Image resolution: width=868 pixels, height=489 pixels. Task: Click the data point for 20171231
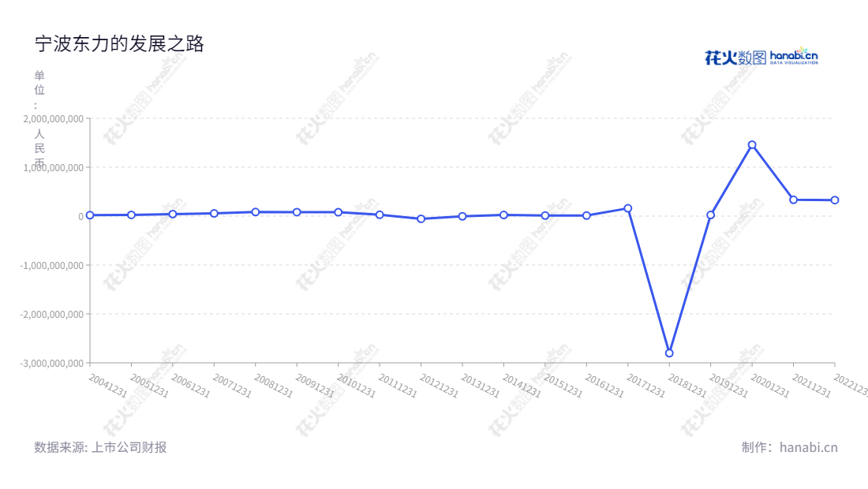coord(628,208)
